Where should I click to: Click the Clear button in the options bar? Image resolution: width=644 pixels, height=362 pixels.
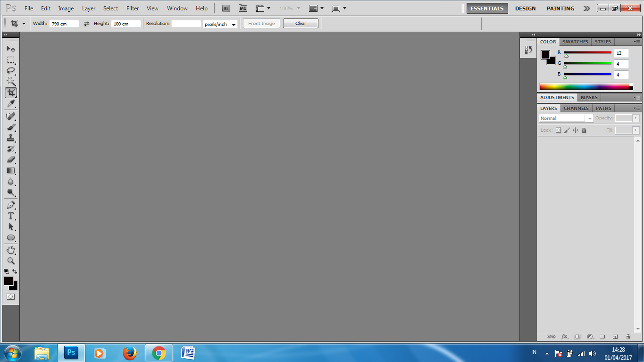300,23
